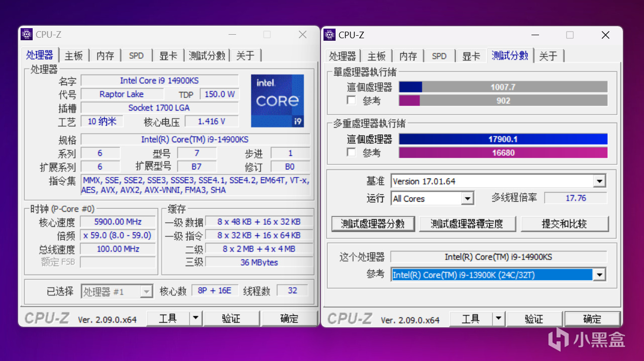The image size is (644, 361).
Task: Open the 处理器 #1 selection dropdown
Action: 146,292
